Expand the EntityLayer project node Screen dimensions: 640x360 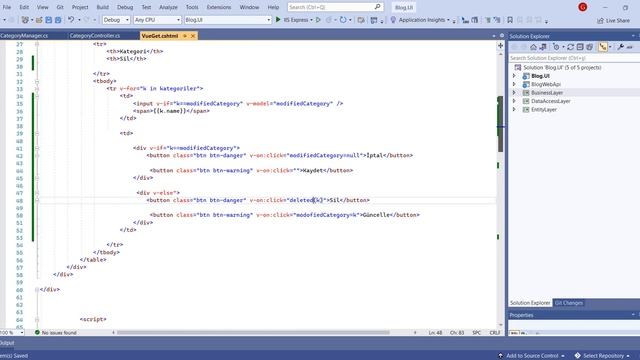pyautogui.click(x=514, y=109)
